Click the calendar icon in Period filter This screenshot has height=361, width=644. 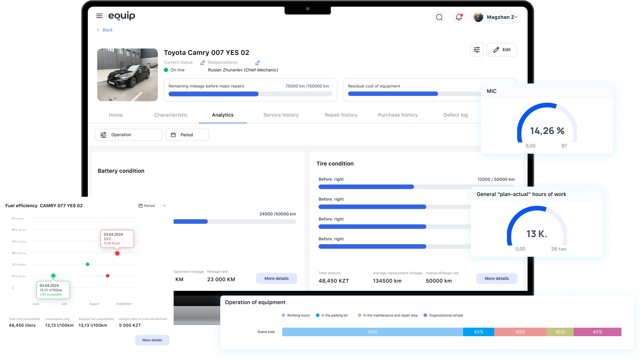point(173,135)
